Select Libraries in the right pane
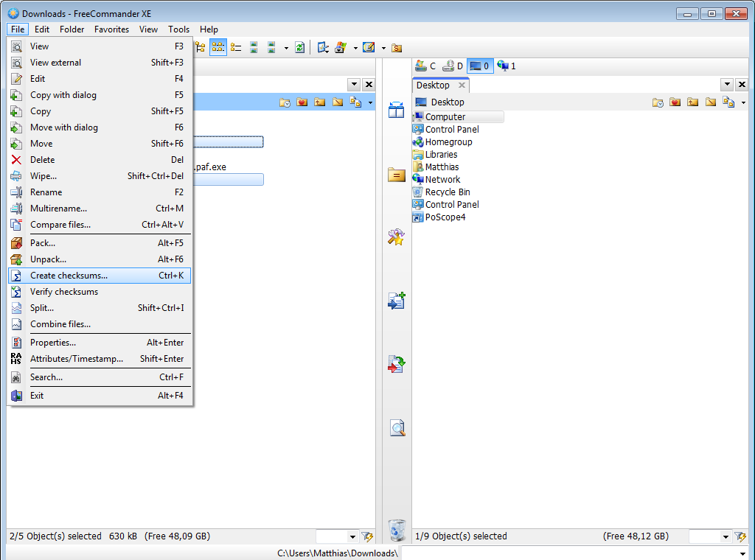Viewport: 755px width, 560px height. click(435, 155)
